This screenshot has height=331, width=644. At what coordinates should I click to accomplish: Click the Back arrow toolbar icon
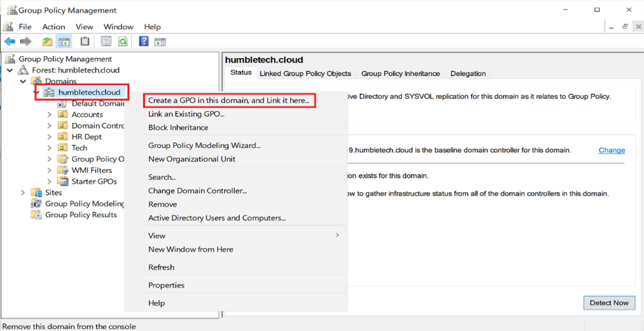pyautogui.click(x=9, y=42)
